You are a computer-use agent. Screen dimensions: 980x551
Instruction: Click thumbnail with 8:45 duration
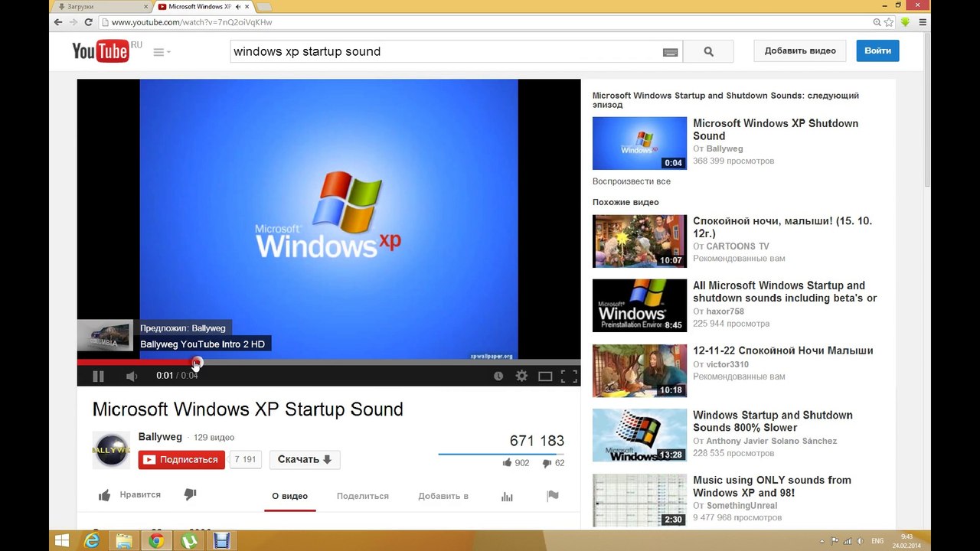(x=639, y=305)
